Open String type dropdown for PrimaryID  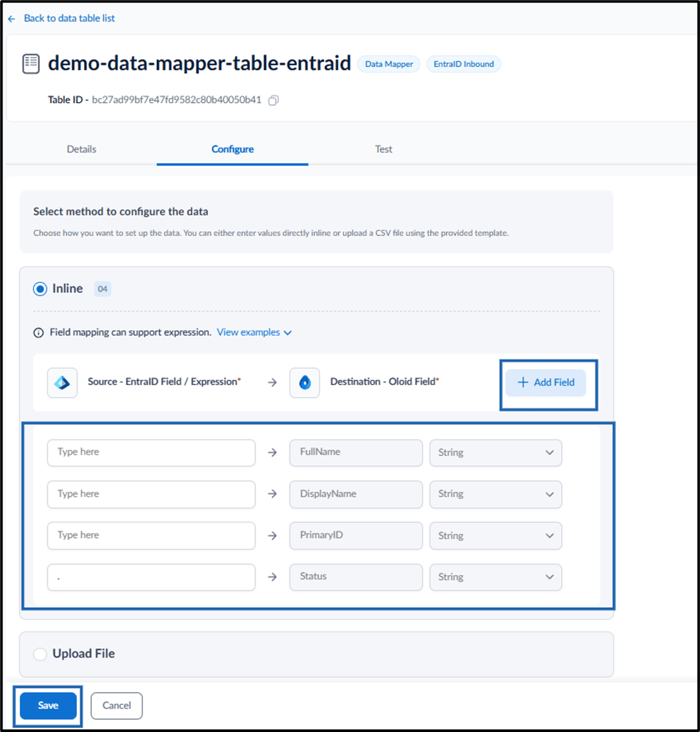tap(495, 536)
